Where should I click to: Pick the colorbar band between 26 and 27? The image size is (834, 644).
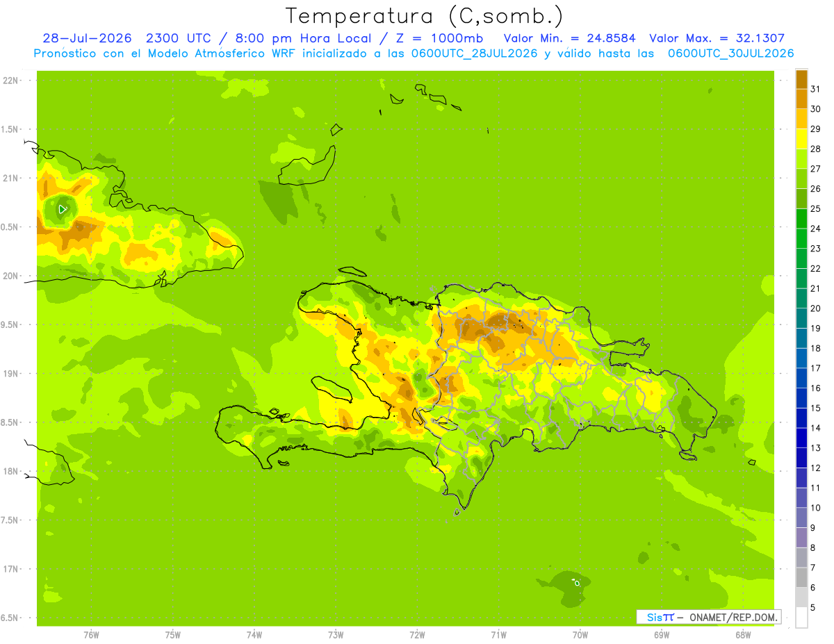pyautogui.click(x=801, y=179)
